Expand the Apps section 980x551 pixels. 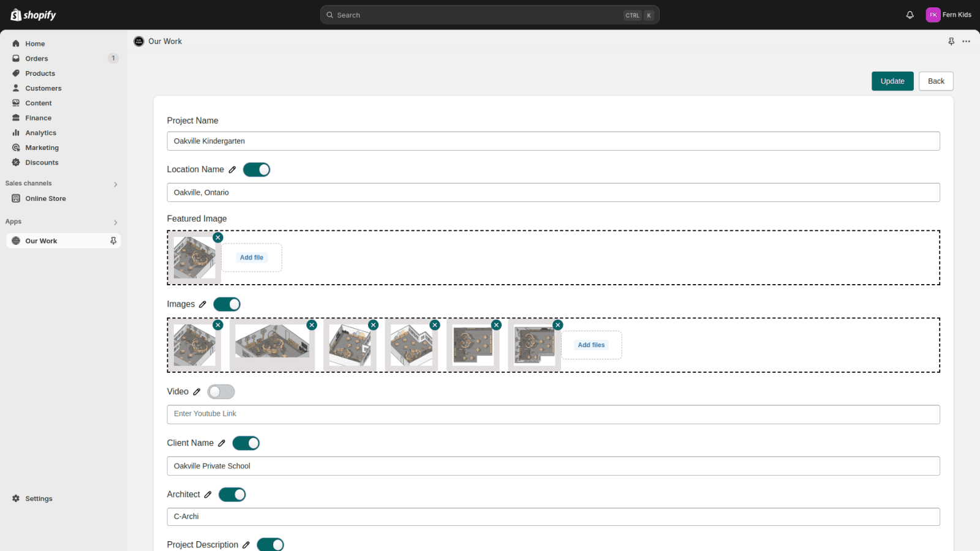115,222
